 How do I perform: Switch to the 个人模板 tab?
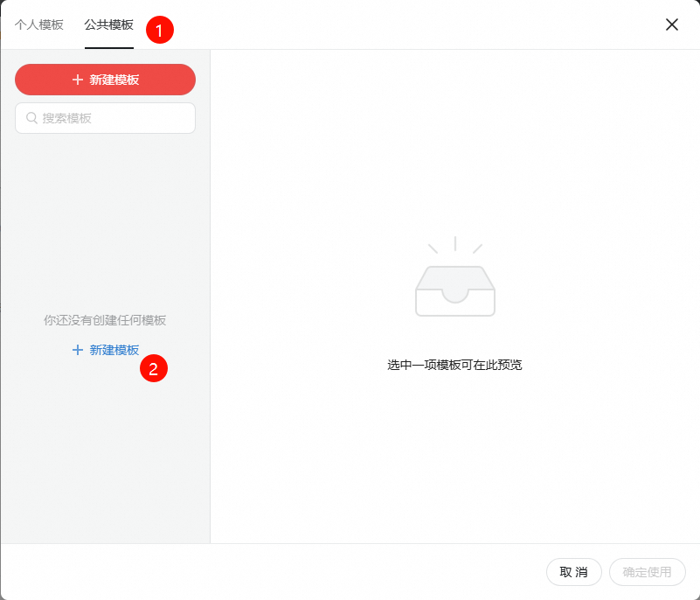[39, 24]
